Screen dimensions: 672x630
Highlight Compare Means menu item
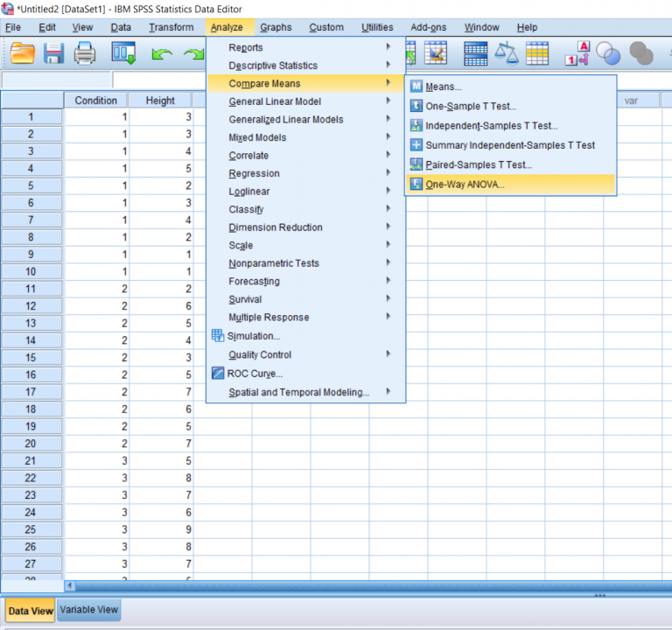[x=305, y=84]
